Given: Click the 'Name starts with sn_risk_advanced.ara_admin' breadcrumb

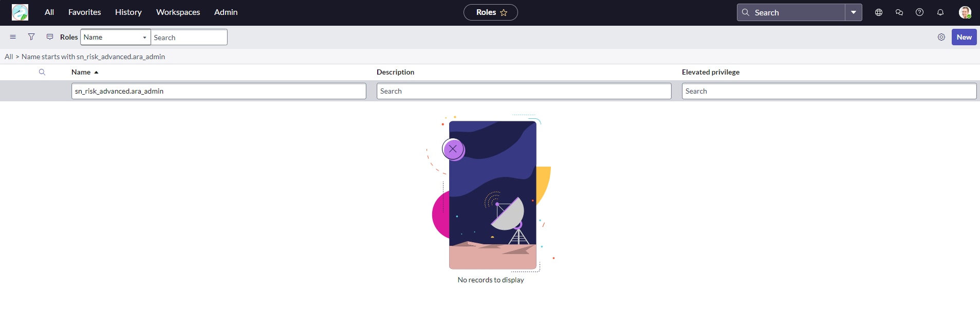Looking at the screenshot, I should [93, 57].
